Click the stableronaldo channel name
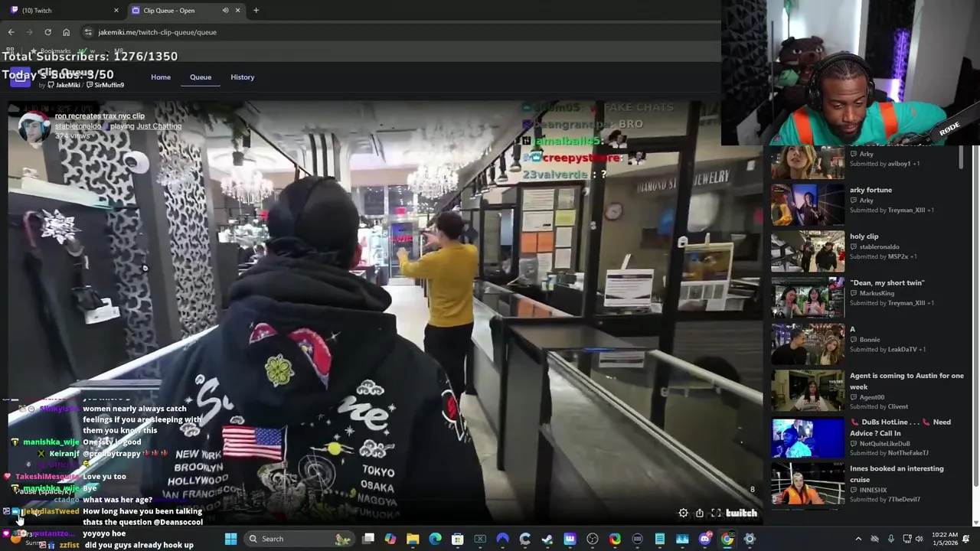The width and height of the screenshot is (980, 551). click(78, 126)
